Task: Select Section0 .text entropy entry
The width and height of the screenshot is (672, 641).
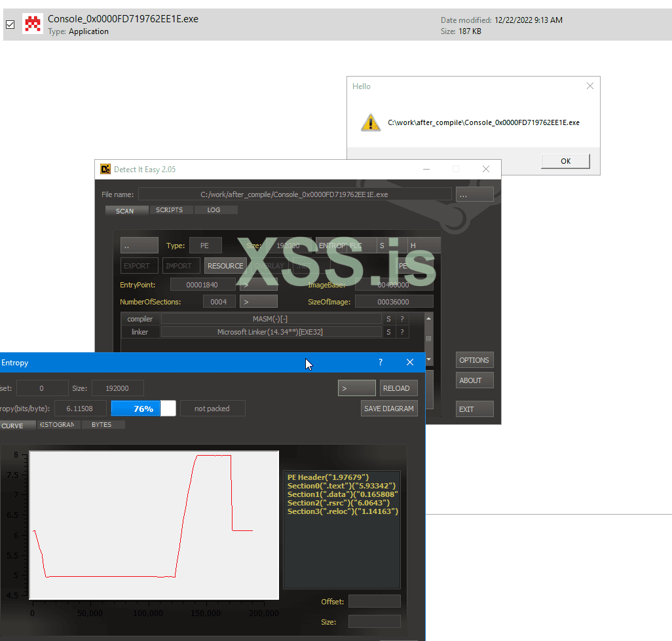Action: tap(342, 486)
